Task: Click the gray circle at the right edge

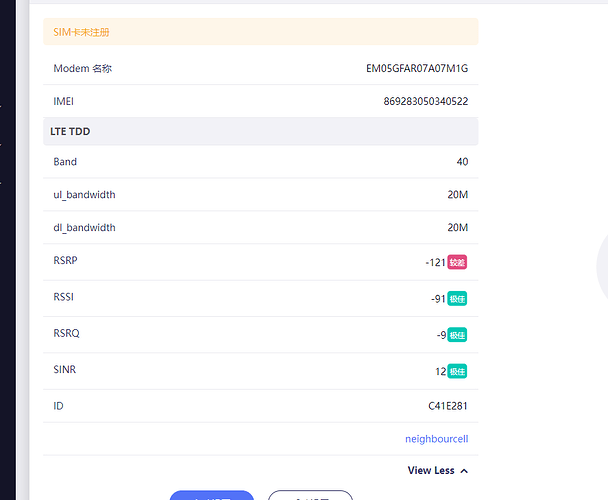Action: (x=602, y=267)
